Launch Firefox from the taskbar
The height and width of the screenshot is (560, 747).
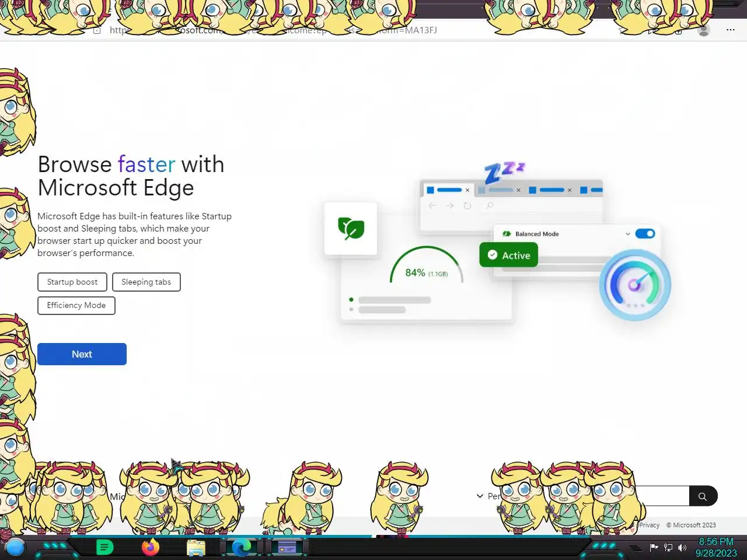pyautogui.click(x=151, y=548)
